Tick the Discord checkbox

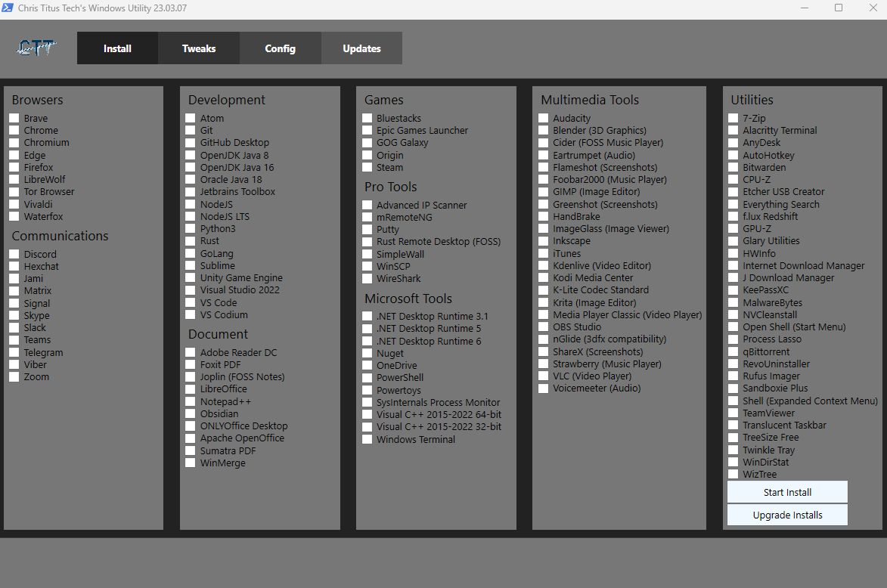(14, 255)
